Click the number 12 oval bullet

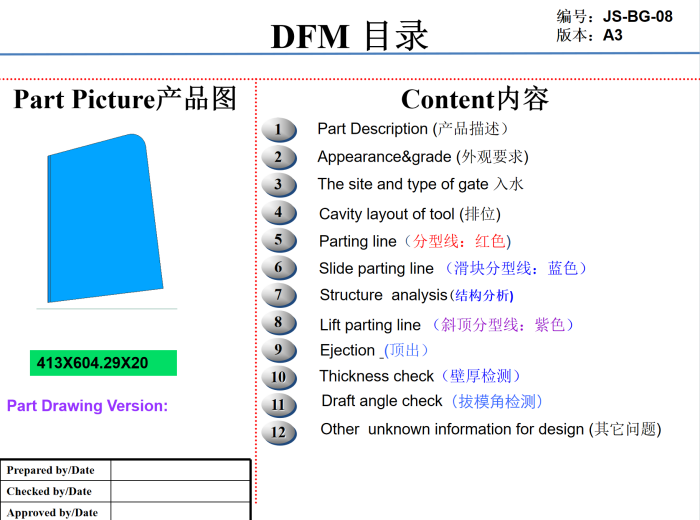[279, 432]
